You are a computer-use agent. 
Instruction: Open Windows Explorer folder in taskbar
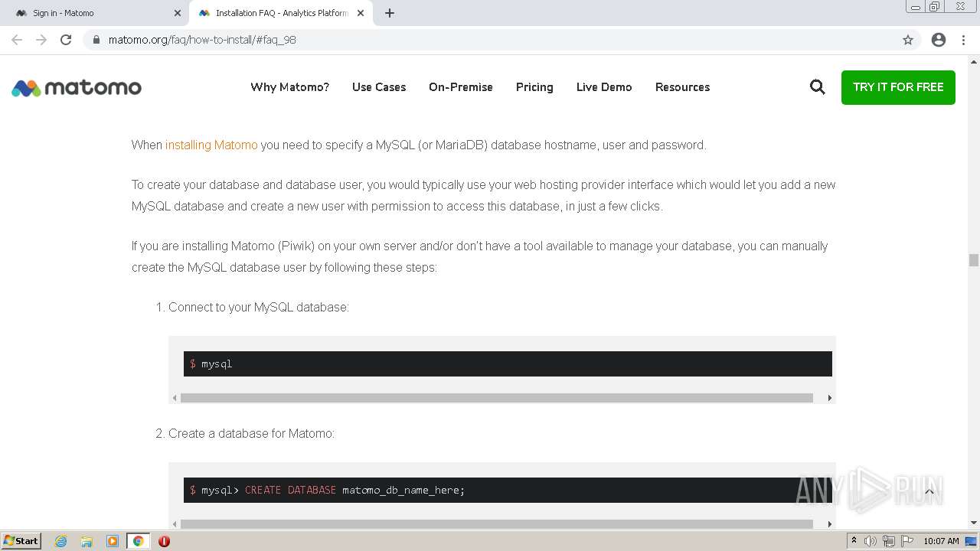coord(87,541)
